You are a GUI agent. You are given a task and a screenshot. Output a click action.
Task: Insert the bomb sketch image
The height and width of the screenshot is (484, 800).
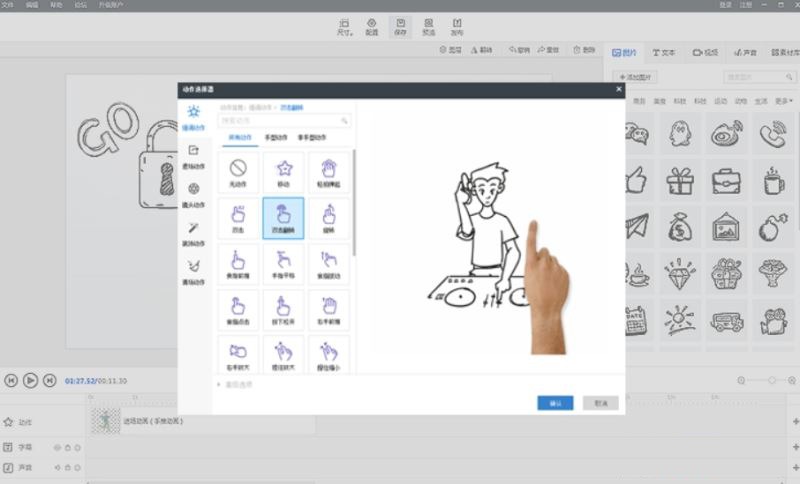[x=772, y=227]
